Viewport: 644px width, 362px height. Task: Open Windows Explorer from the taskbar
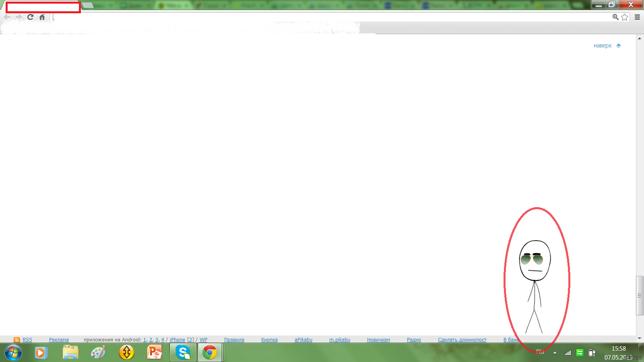pos(70,353)
